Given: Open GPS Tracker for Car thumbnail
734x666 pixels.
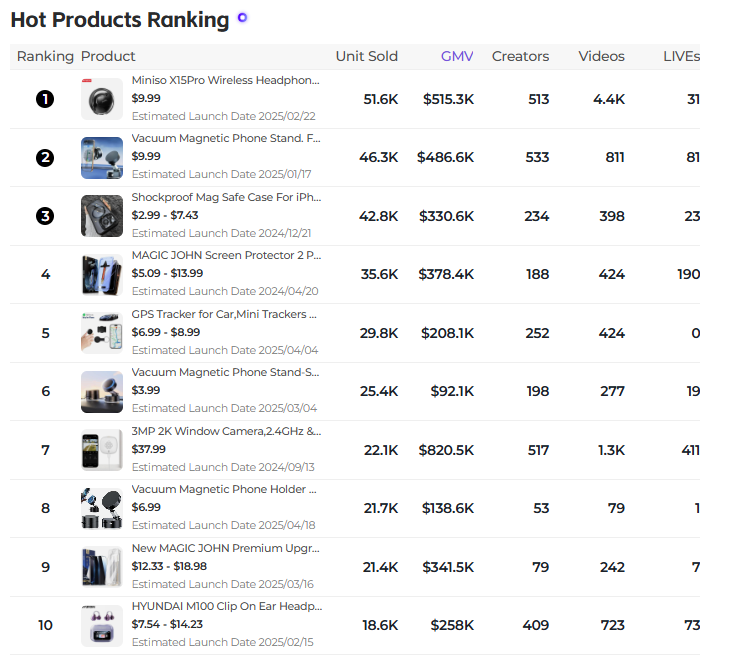Looking at the screenshot, I should tap(102, 333).
